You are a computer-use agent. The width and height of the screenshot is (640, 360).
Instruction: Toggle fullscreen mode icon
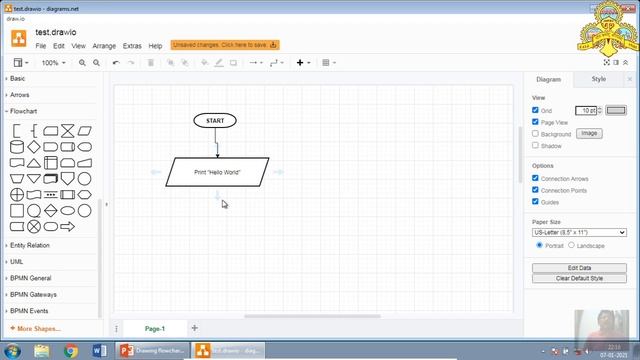coord(607,62)
